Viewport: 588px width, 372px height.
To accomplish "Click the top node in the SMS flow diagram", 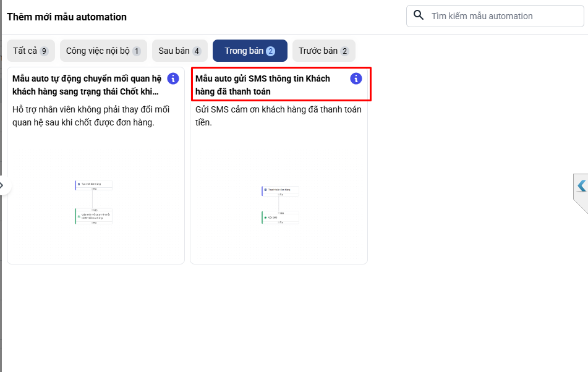I will coord(280,190).
